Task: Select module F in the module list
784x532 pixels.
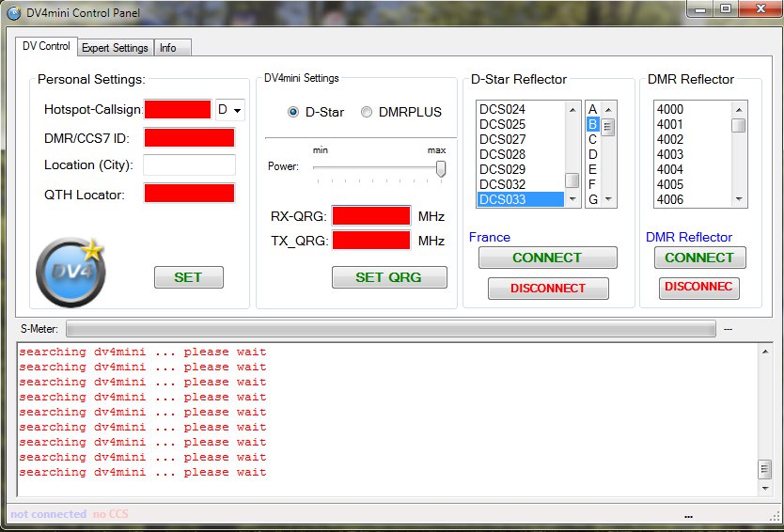Action: click(x=593, y=184)
